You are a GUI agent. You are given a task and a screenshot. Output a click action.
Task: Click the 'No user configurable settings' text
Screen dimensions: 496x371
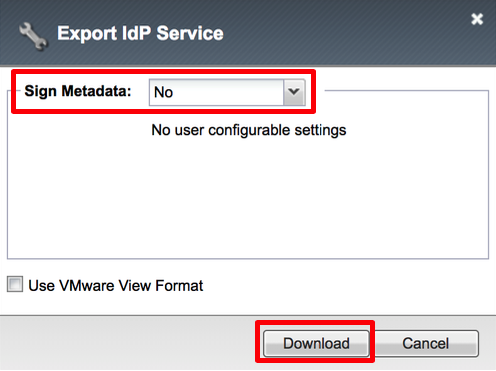coord(249,130)
